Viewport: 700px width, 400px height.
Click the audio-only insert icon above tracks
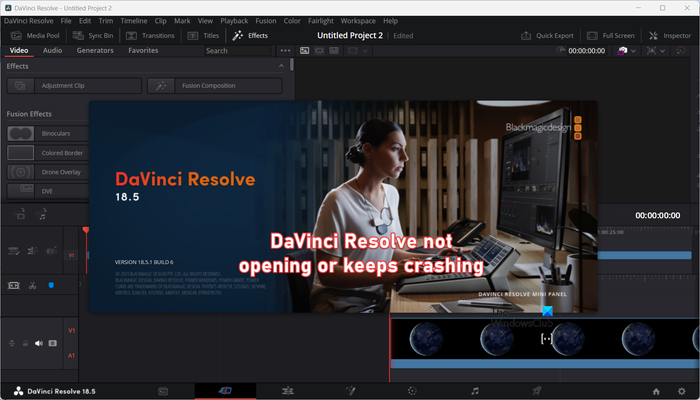pyautogui.click(x=42, y=214)
